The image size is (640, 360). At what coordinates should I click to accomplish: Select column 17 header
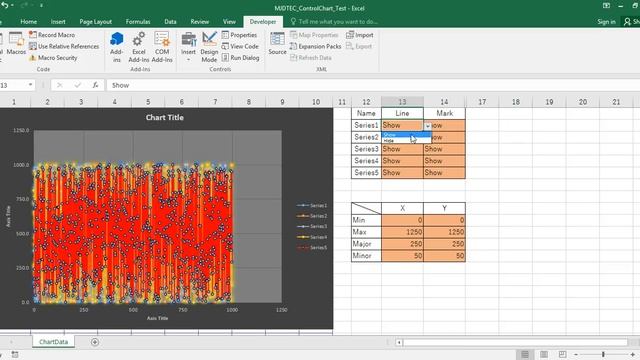[x=482, y=102]
